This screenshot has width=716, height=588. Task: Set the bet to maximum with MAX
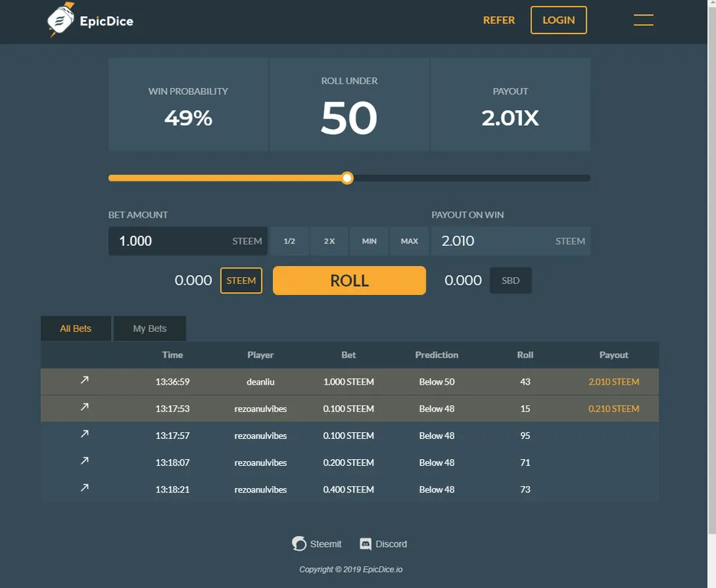(409, 241)
